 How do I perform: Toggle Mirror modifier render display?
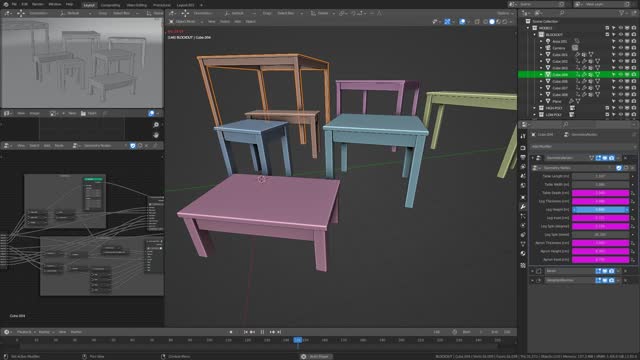pyautogui.click(x=611, y=271)
